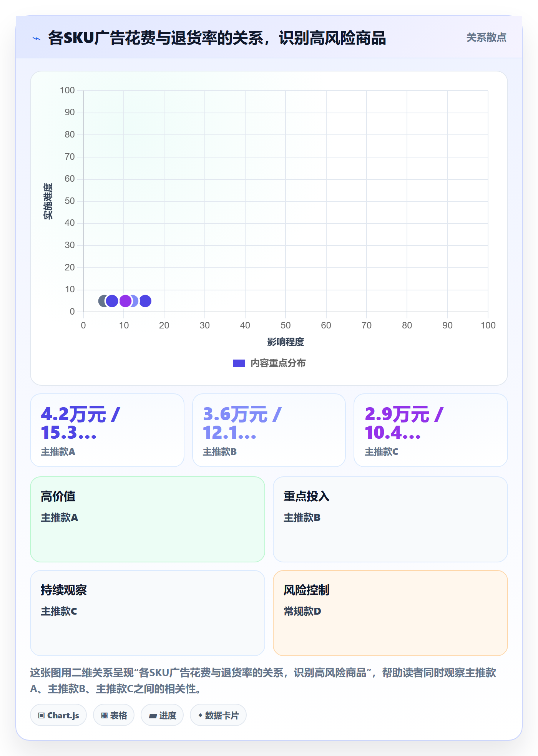The image size is (538, 756).
Task: Click the Chart.js tag chip
Action: coord(58,715)
